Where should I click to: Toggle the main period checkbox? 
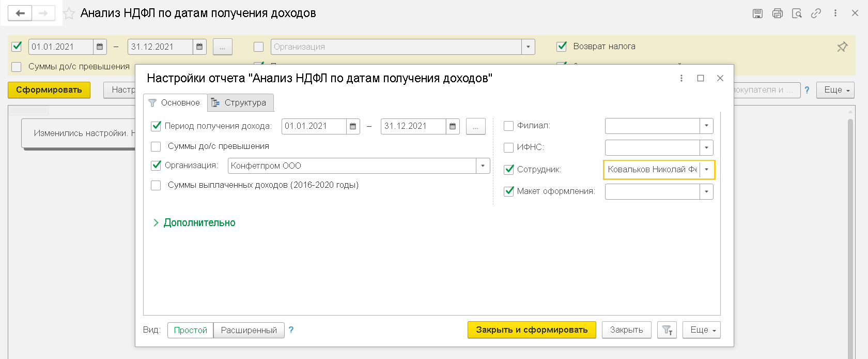[17, 47]
